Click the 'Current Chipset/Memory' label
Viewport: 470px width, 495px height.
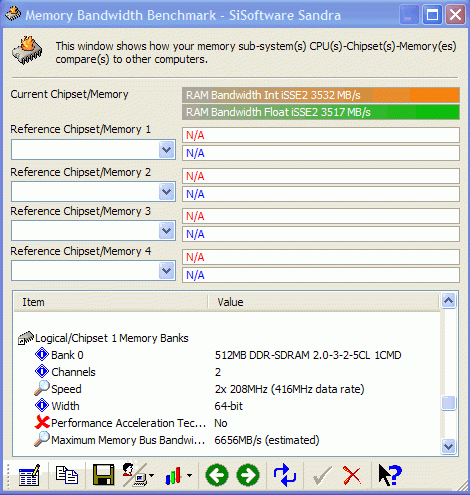pyautogui.click(x=69, y=94)
